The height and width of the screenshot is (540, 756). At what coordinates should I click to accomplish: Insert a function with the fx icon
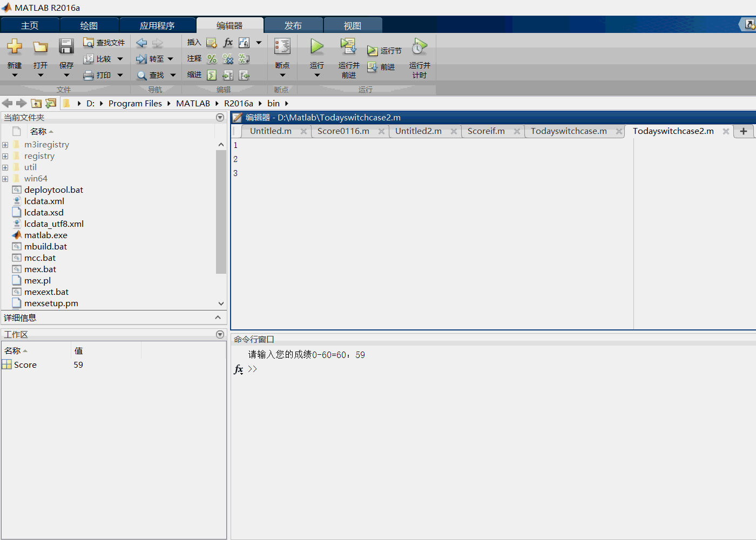click(228, 42)
